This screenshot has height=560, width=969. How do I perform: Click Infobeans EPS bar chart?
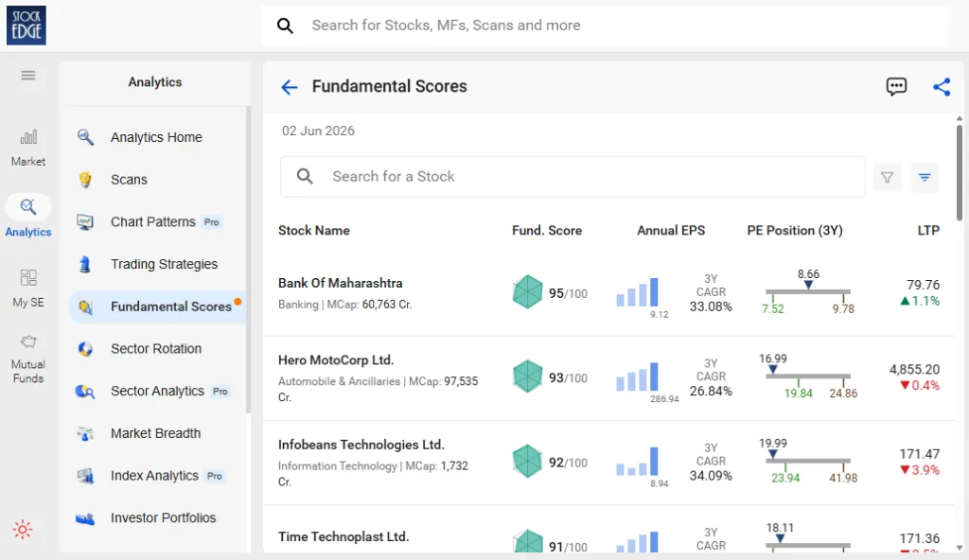tap(637, 462)
